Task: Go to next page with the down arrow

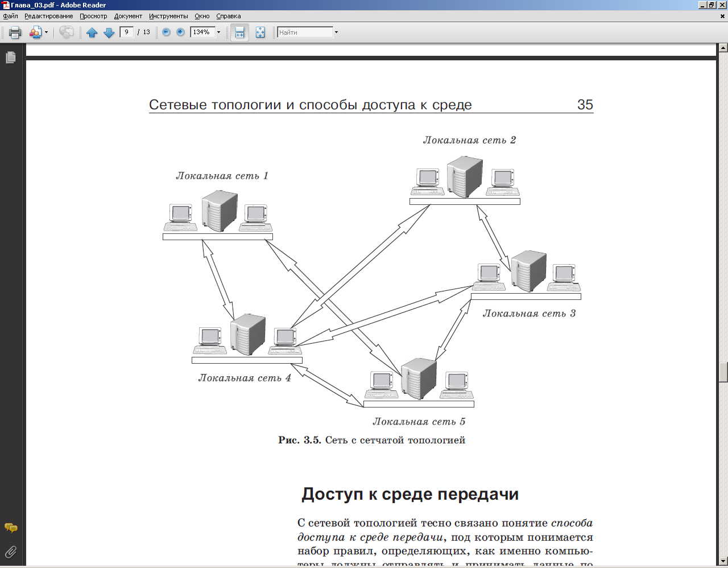Action: pyautogui.click(x=109, y=32)
